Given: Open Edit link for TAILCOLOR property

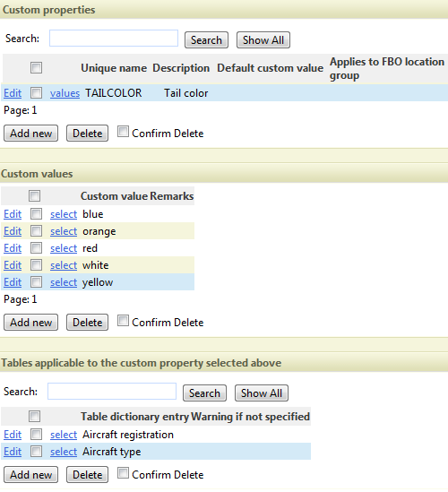Looking at the screenshot, I should point(13,93).
